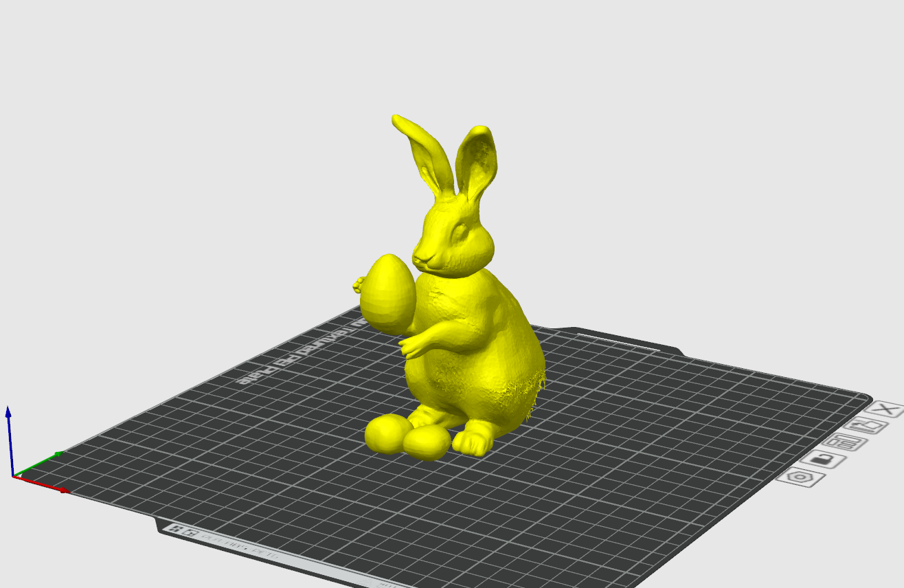Open plate settings hexagon icon

[x=801, y=476]
